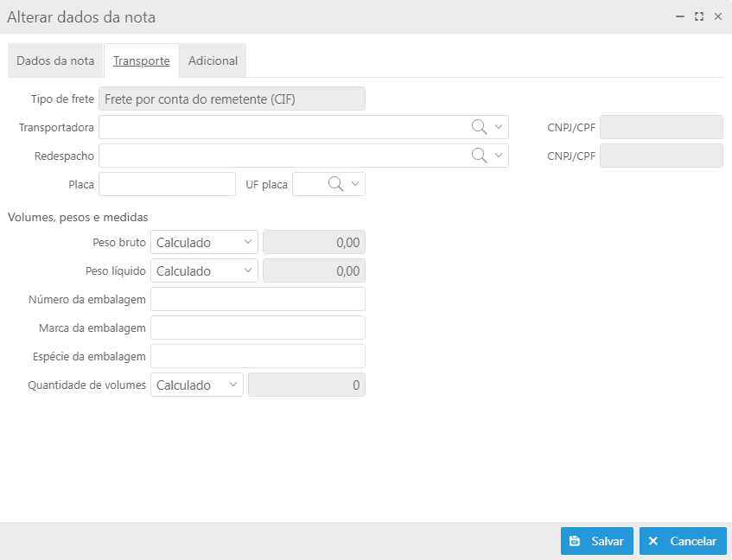Click the Transportadora search magnifier icon
Viewport: 732px width, 560px height.
[x=479, y=127]
